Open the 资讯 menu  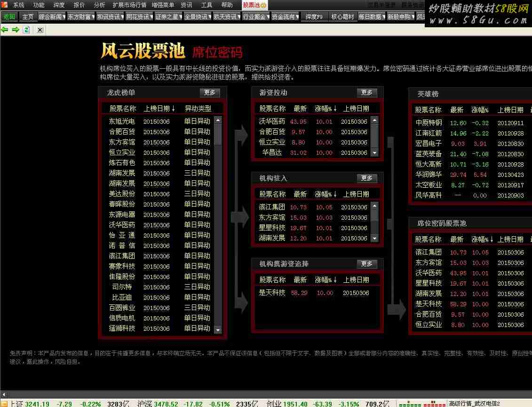pyautogui.click(x=186, y=5)
